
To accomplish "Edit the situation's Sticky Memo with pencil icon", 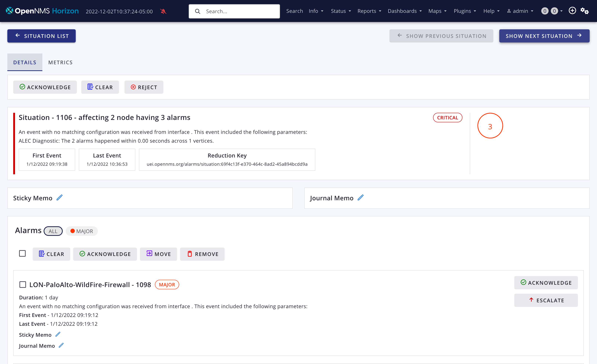I will 60,198.
